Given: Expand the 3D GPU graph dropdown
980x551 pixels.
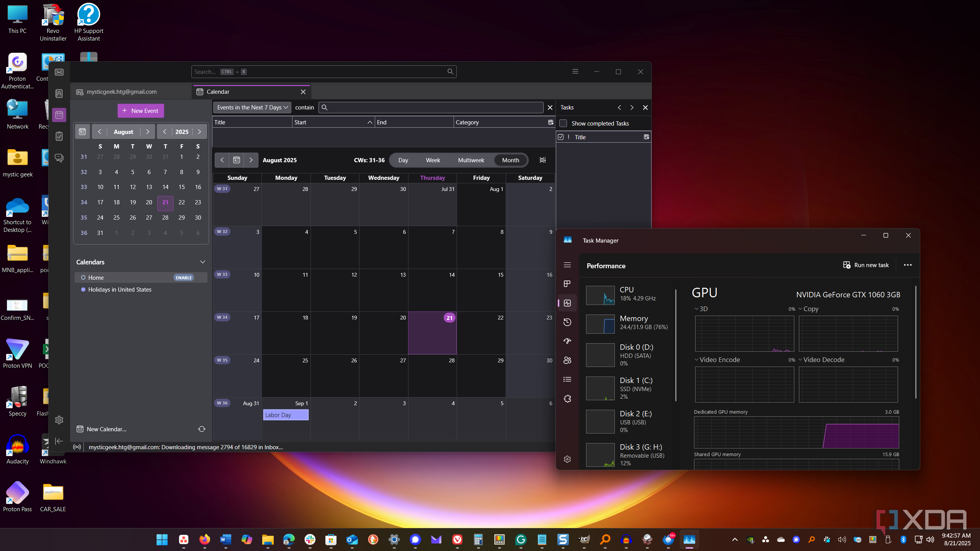Looking at the screenshot, I should 696,309.
